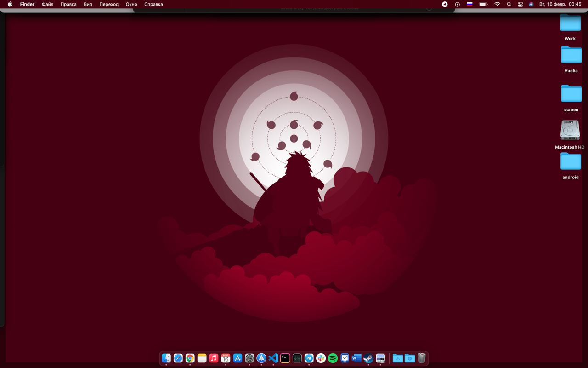Activate Siri from menu bar
The image size is (588, 368).
pyautogui.click(x=531, y=4)
